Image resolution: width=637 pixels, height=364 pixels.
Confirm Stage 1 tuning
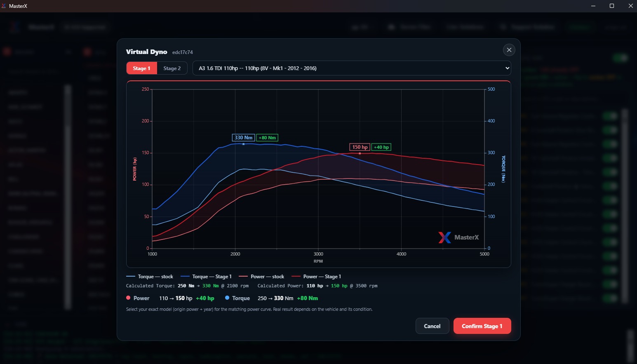(x=482, y=326)
